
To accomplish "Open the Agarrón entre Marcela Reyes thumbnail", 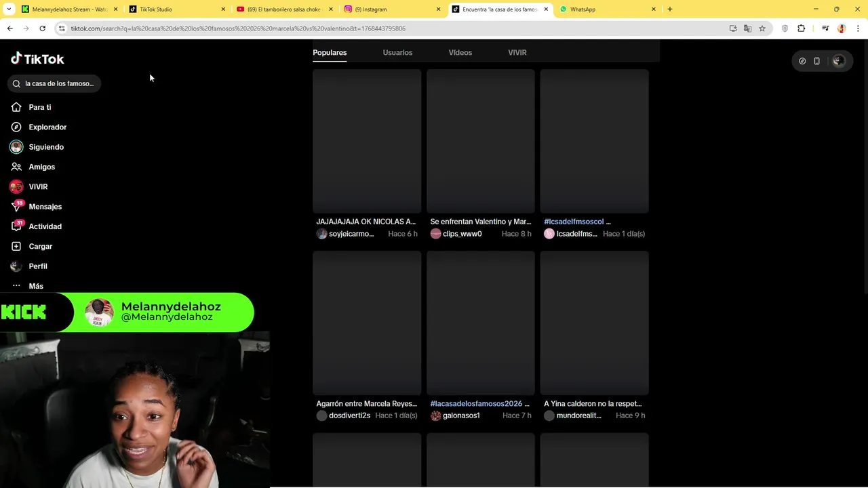I will pyautogui.click(x=367, y=323).
